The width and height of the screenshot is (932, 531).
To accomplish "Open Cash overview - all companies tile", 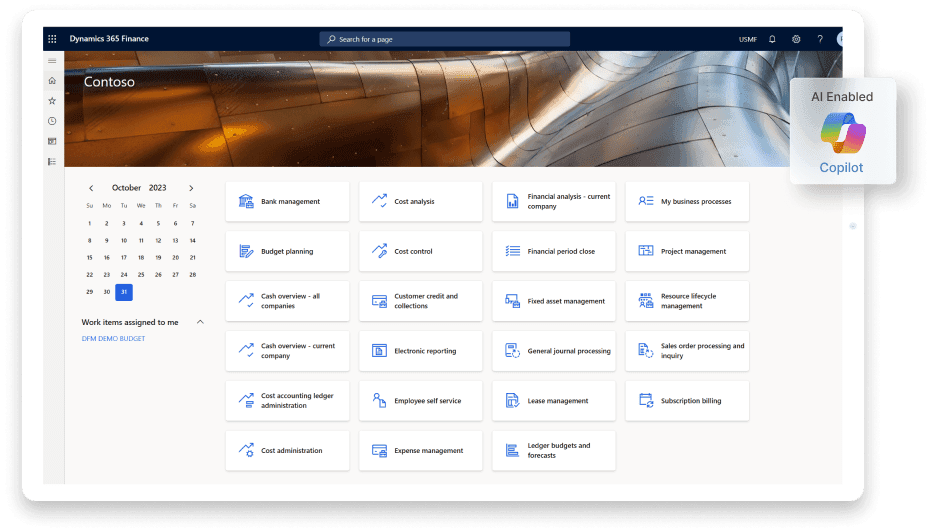I will [287, 301].
